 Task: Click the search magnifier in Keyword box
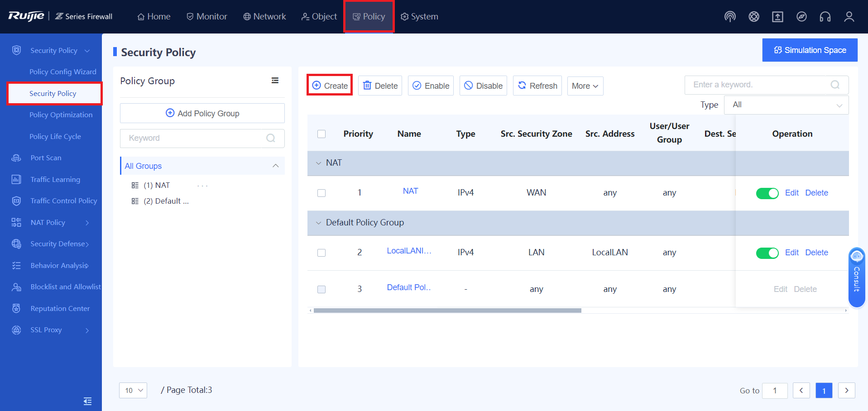click(x=271, y=138)
